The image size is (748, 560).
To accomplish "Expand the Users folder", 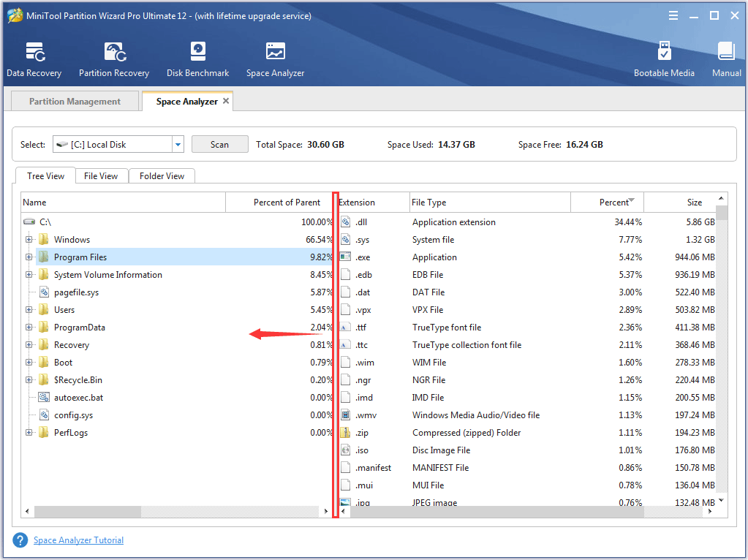I will tap(28, 309).
